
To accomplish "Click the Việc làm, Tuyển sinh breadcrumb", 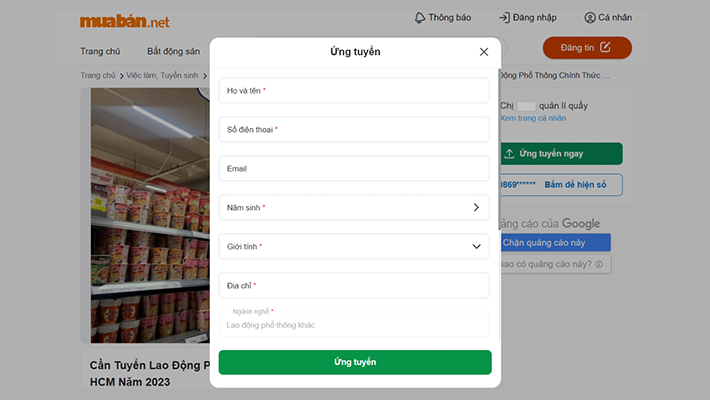I will (162, 76).
